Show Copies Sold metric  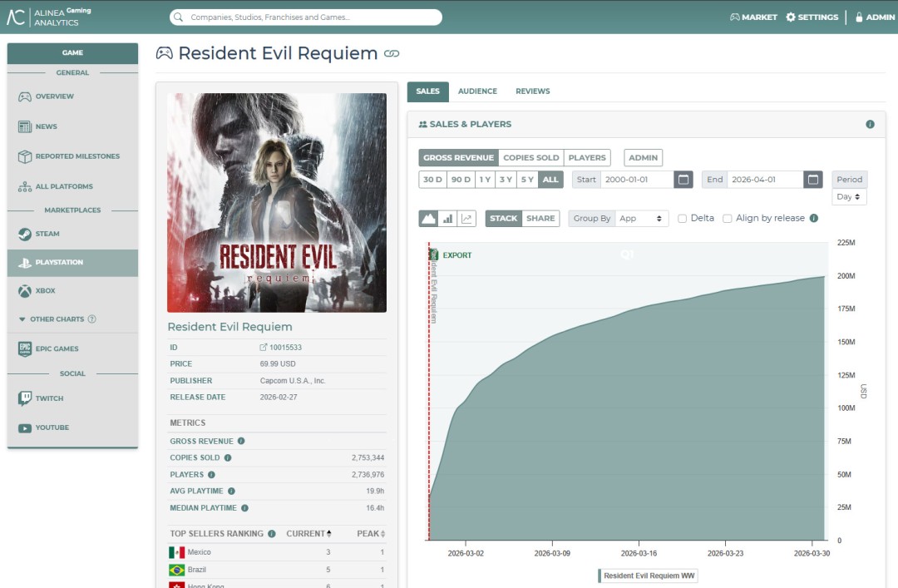(x=530, y=158)
